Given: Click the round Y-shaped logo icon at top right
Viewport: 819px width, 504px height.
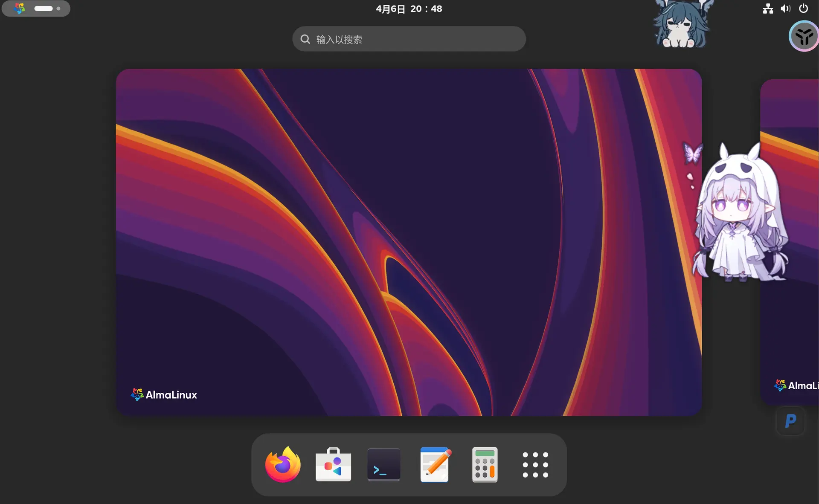Looking at the screenshot, I should coord(804,36).
